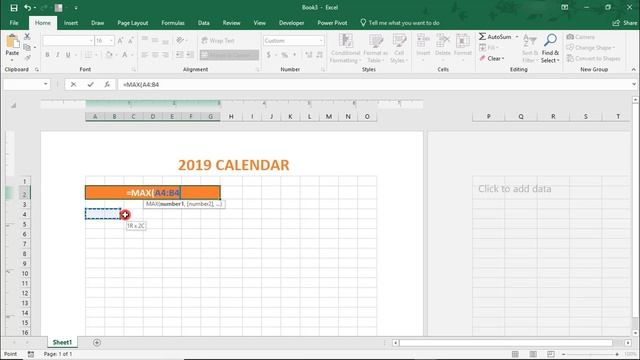Activate the Format Painter brush
This screenshot has width=640, height=360.
[27, 58]
